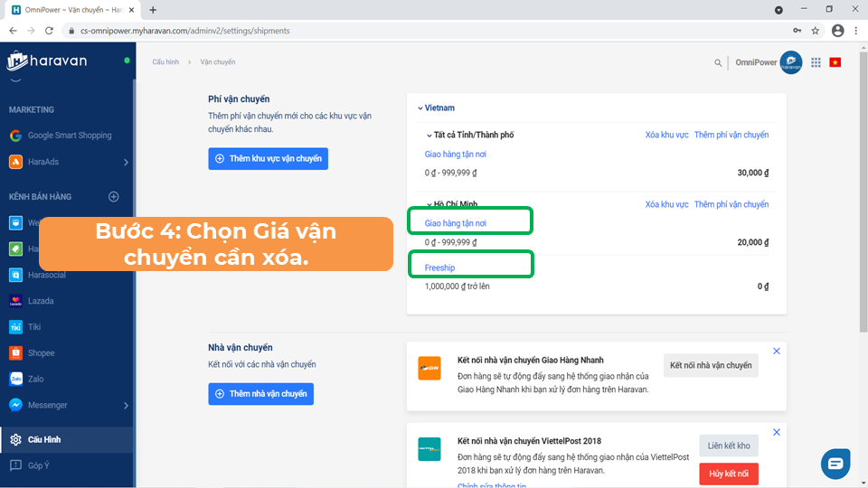The width and height of the screenshot is (868, 488).
Task: Open the apps grid icon
Action: [x=816, y=62]
